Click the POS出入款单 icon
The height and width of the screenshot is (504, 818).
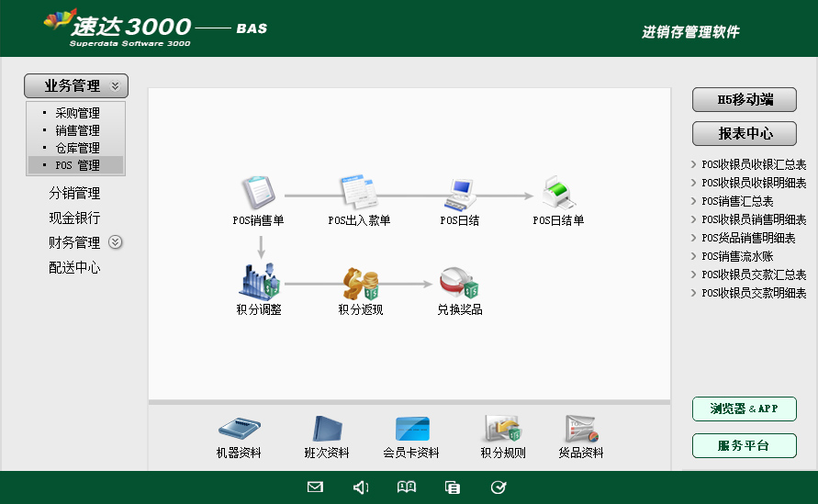click(x=359, y=195)
